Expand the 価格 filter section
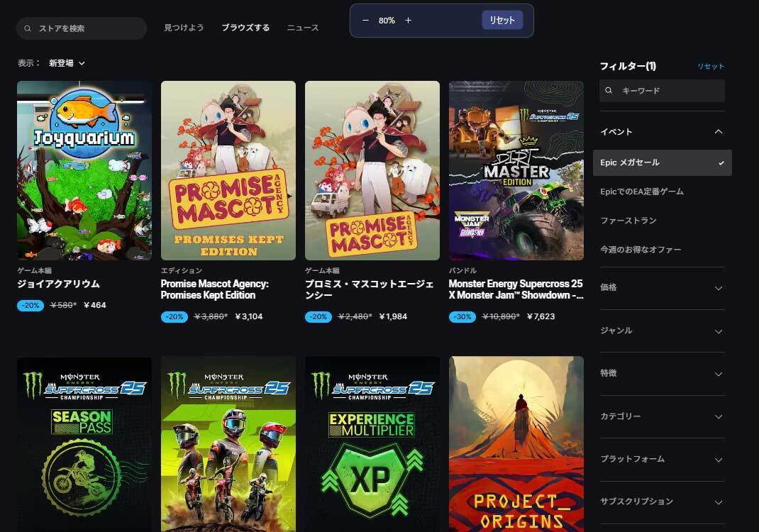This screenshot has height=532, width=759. pos(662,287)
